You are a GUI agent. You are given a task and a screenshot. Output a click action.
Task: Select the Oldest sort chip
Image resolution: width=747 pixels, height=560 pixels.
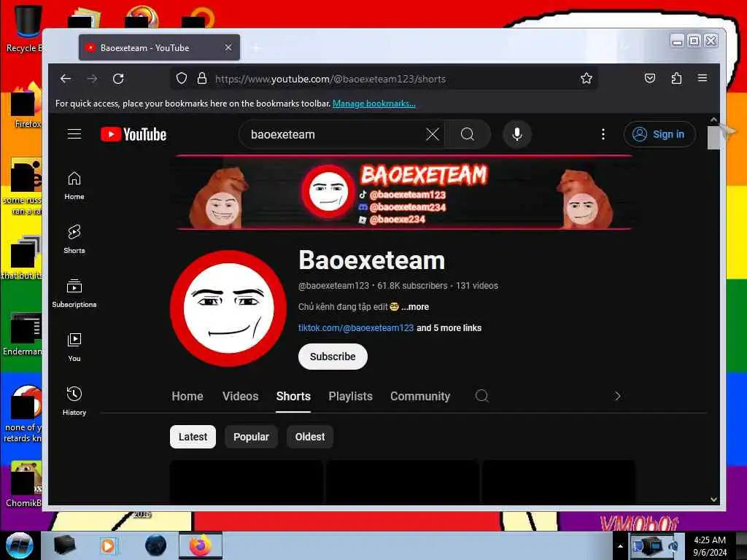click(309, 437)
